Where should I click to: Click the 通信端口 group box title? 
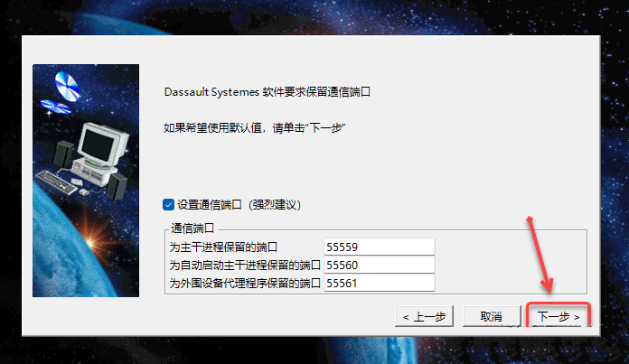(x=192, y=229)
